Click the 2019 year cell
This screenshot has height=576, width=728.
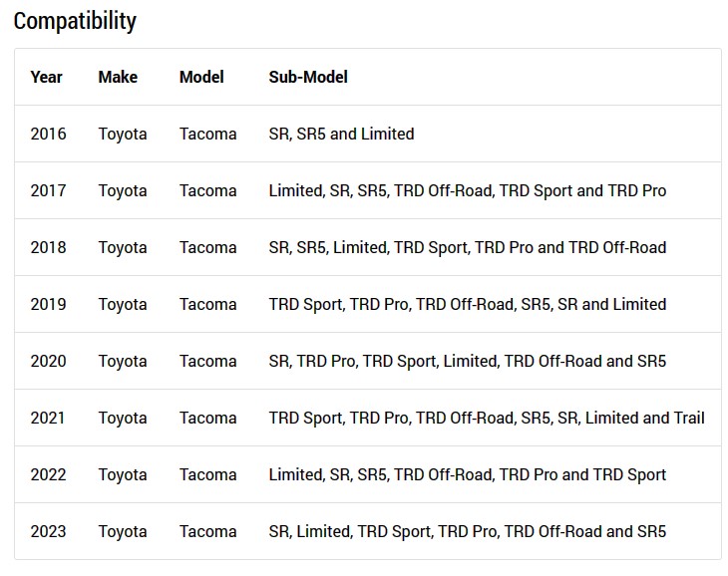pyautogui.click(x=48, y=304)
